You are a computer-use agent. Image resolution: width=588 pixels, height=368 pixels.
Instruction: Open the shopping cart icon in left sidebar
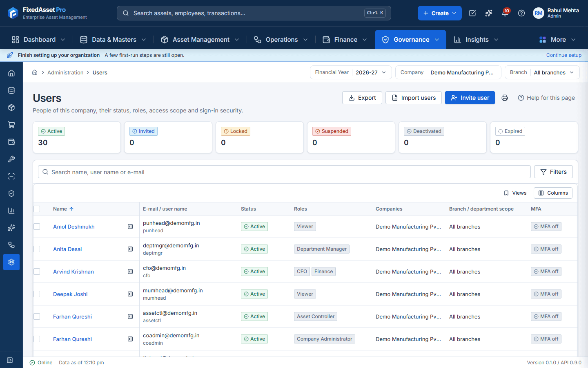click(11, 125)
